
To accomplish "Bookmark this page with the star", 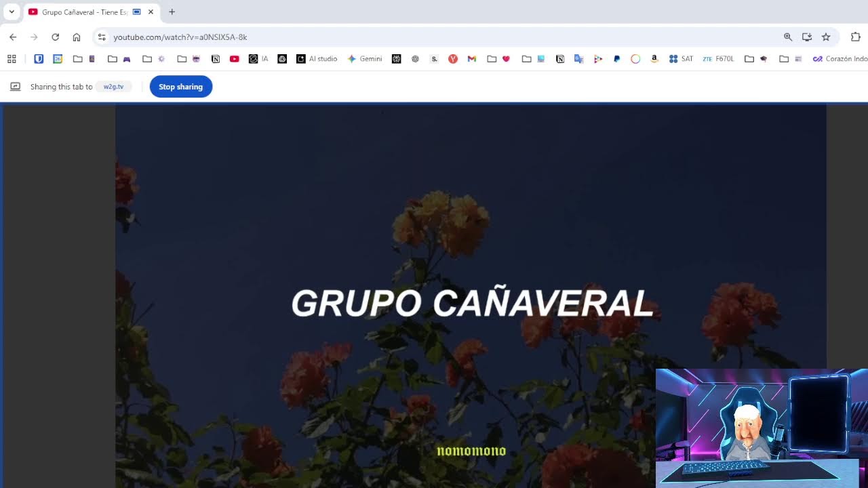I will pos(826,37).
